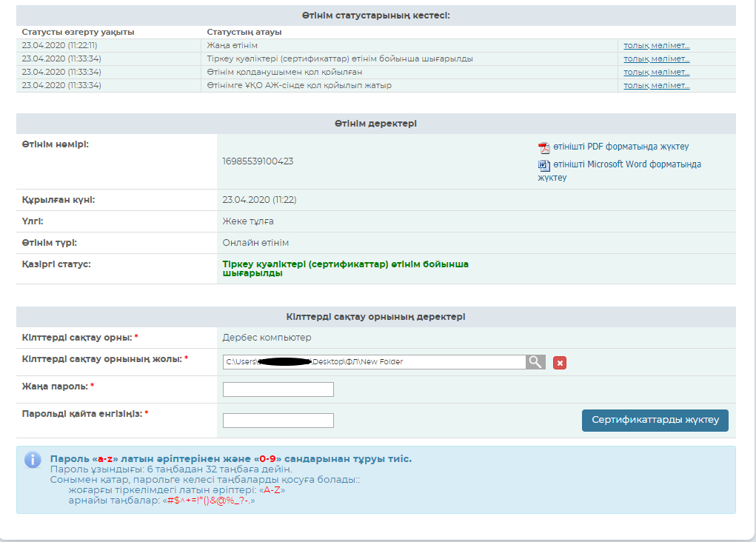Open 'толық мәлімет...' for Жаңа өтінім row
This screenshot has width=756, height=542.
pos(656,45)
